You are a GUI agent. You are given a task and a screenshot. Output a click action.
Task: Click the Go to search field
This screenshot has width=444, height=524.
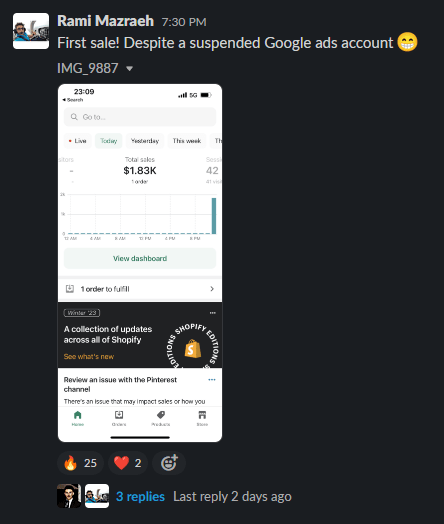[x=140, y=117]
